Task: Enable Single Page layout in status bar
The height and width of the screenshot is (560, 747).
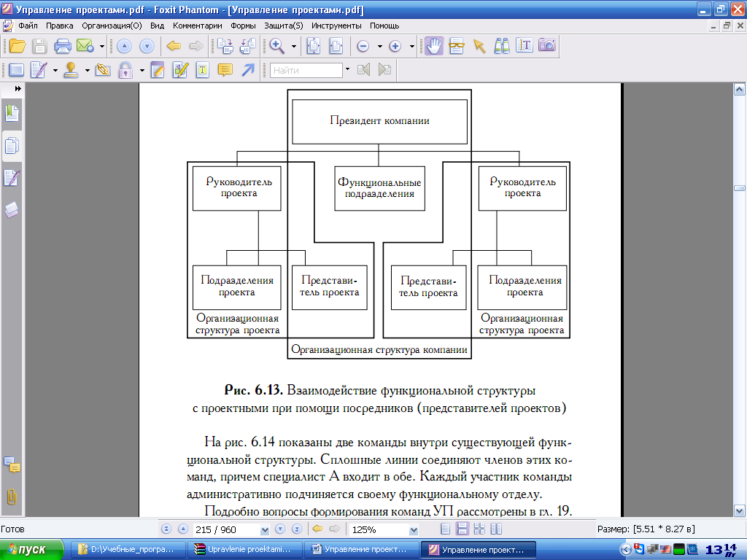Action: pyautogui.click(x=446, y=529)
